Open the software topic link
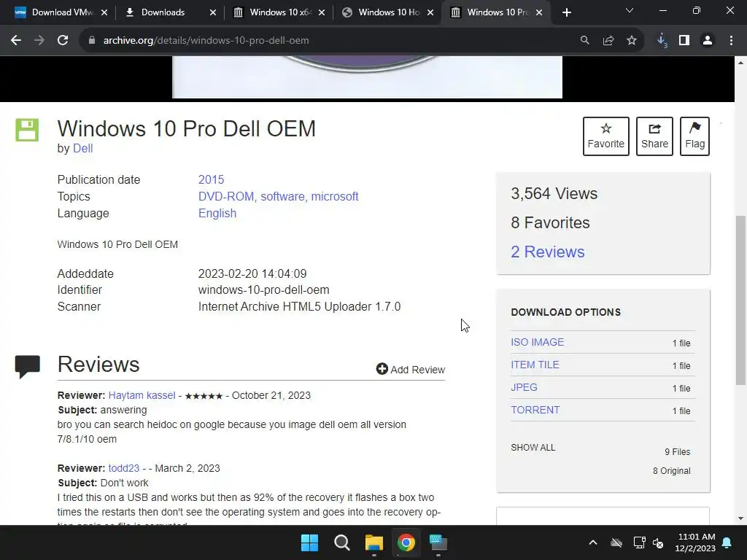747x560 pixels. click(284, 197)
